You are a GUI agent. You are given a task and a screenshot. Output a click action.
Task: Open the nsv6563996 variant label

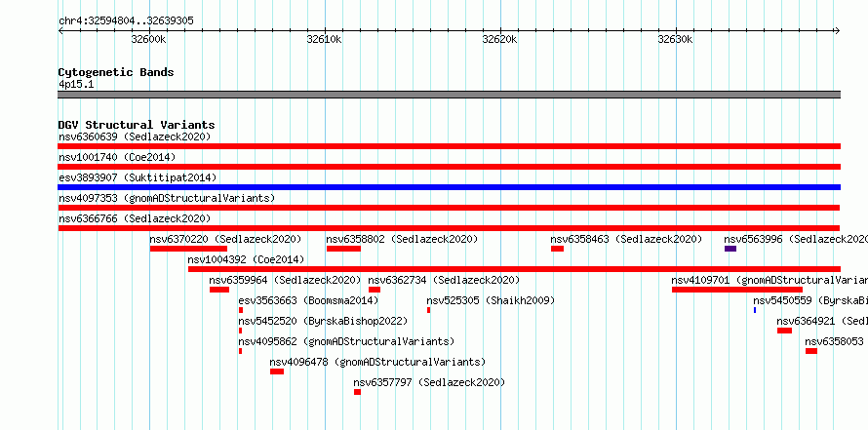tap(796, 239)
